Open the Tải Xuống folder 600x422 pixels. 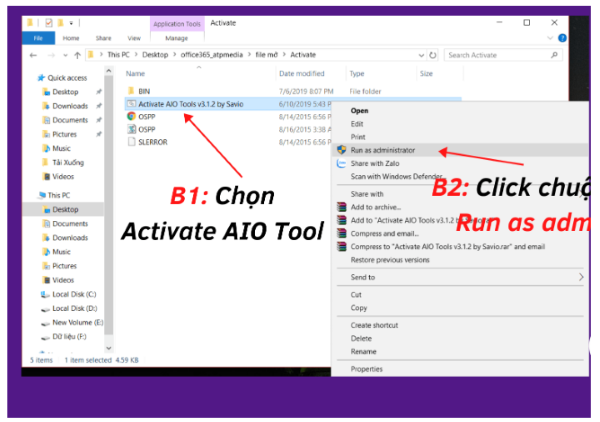(x=68, y=162)
